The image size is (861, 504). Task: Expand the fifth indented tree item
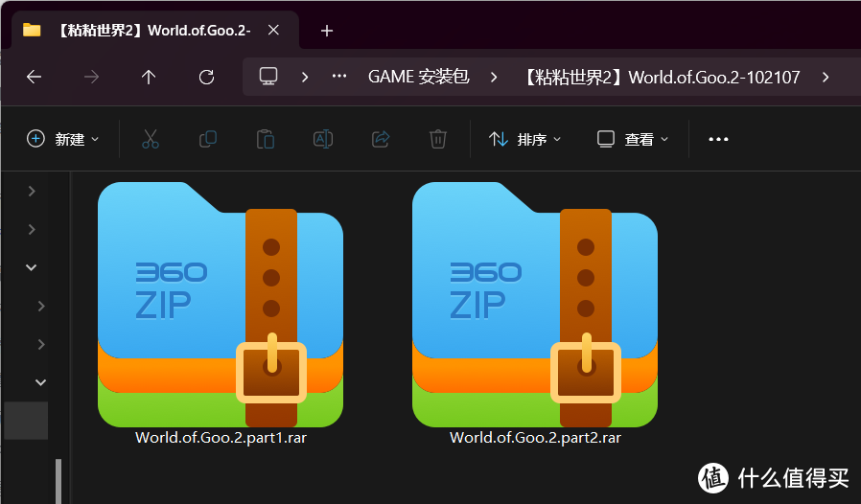point(41,344)
